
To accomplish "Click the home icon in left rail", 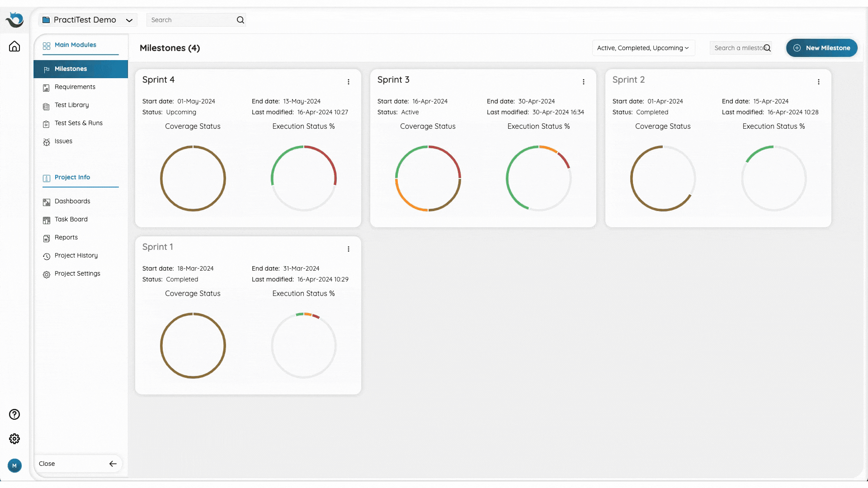I will pyautogui.click(x=14, y=47).
